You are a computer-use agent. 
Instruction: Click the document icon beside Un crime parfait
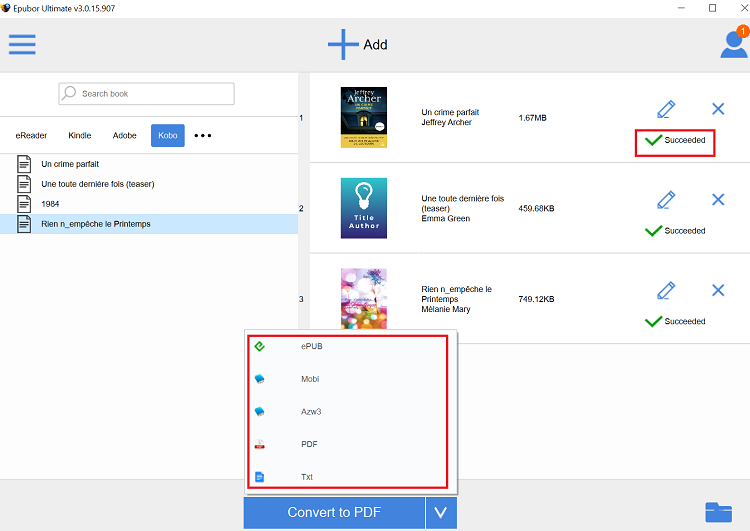[x=24, y=164]
